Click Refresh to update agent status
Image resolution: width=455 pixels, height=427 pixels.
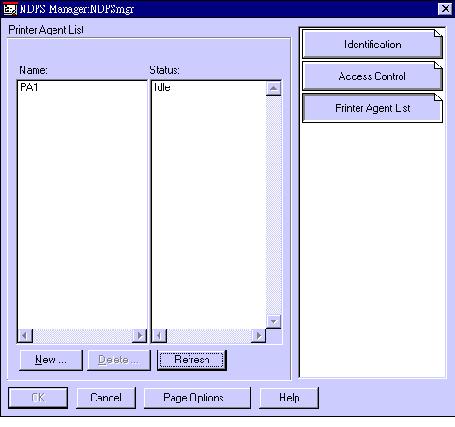[192, 360]
